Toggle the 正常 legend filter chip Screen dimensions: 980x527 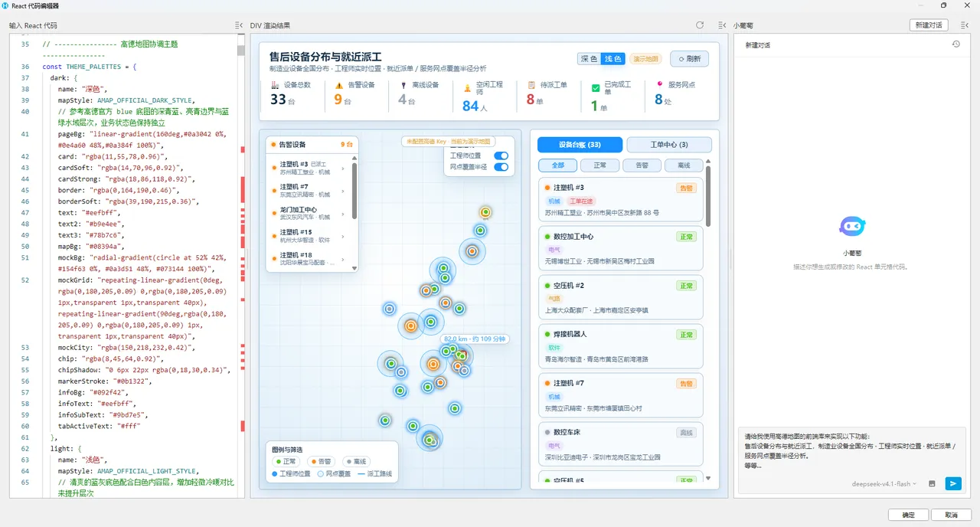[286, 462]
